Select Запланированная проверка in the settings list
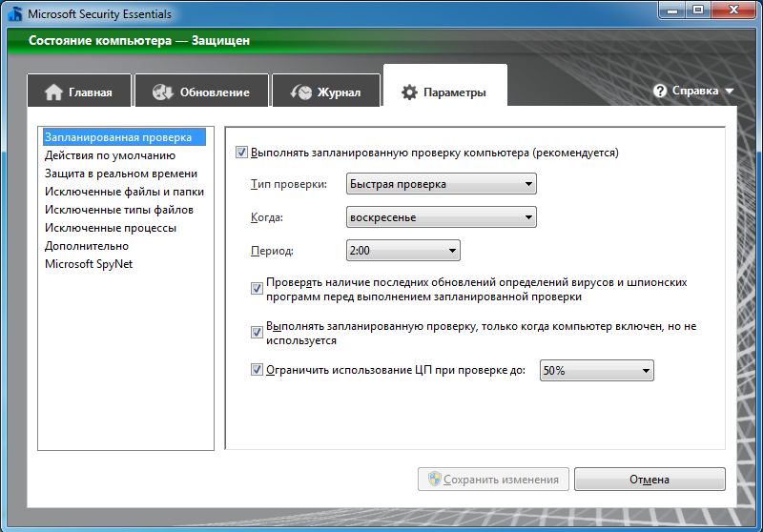Image resolution: width=763 pixels, height=532 pixels. [124, 137]
